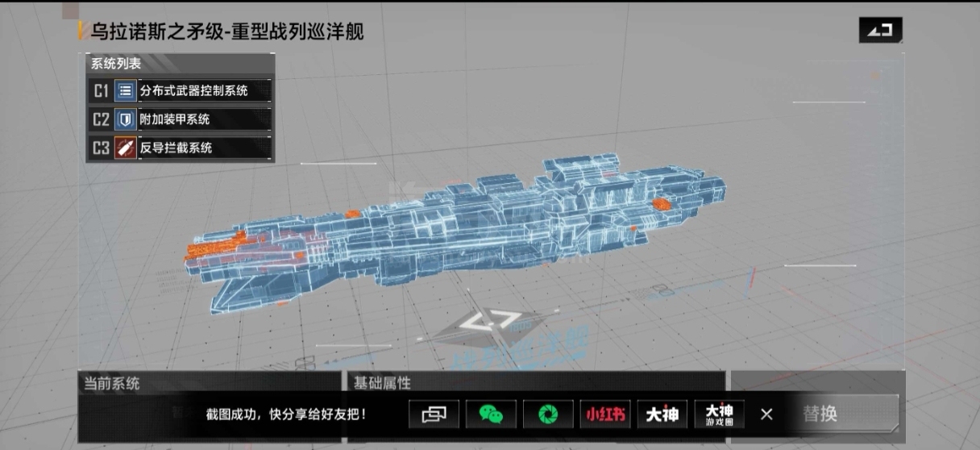Image resolution: width=980 pixels, height=450 pixels.
Task: Click the back arrow button at top right
Action: point(880,31)
